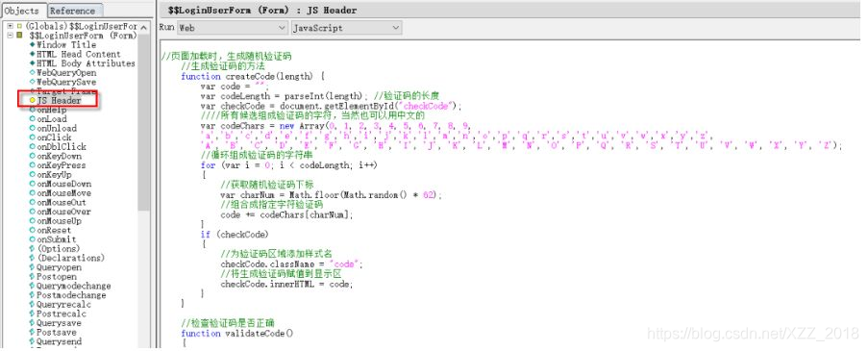Click the script icon beside (Options)
868x351 pixels.
point(32,248)
